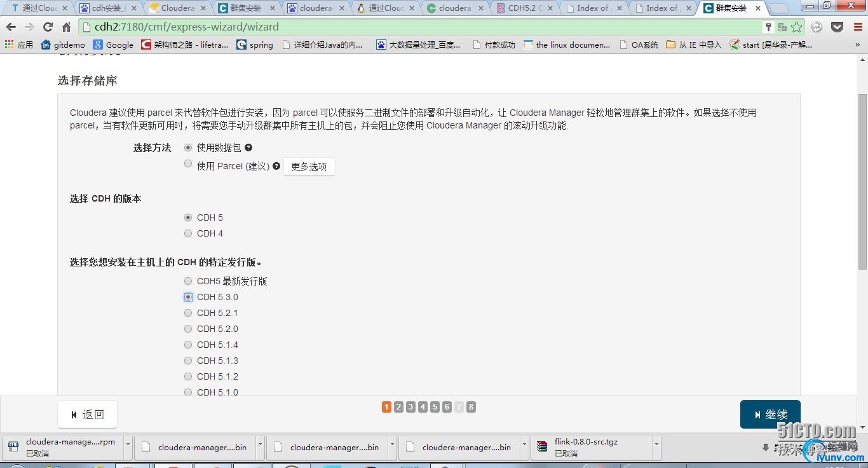Switch to the cdh安装 browser tab
Viewport: 868px width, 468px height.
point(109,8)
